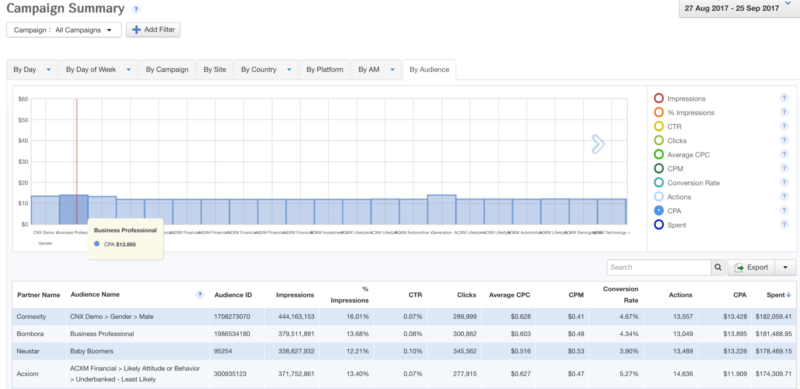Viewport: 800px width, 389px height.
Task: Click the Spent column sort arrow
Action: (788, 295)
